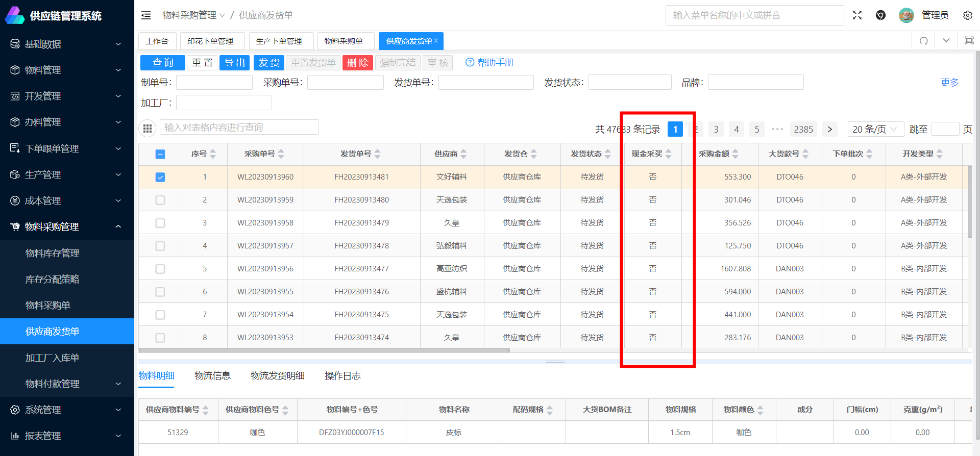Open the column grid settings icon

[148, 129]
